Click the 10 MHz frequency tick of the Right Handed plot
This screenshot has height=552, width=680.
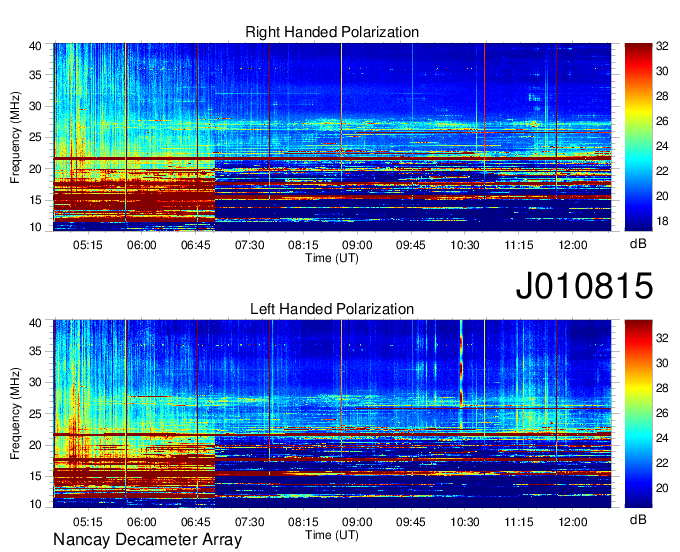[36, 227]
